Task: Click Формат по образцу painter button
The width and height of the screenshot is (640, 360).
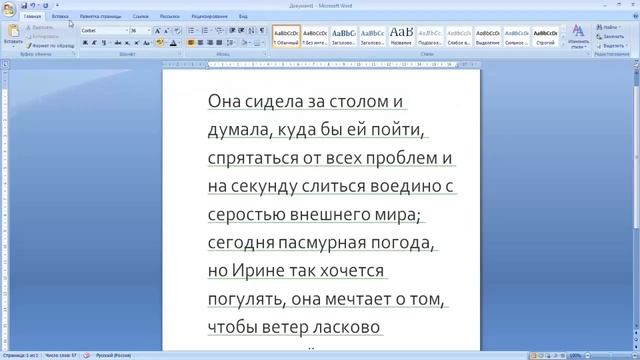Action: tap(50, 46)
